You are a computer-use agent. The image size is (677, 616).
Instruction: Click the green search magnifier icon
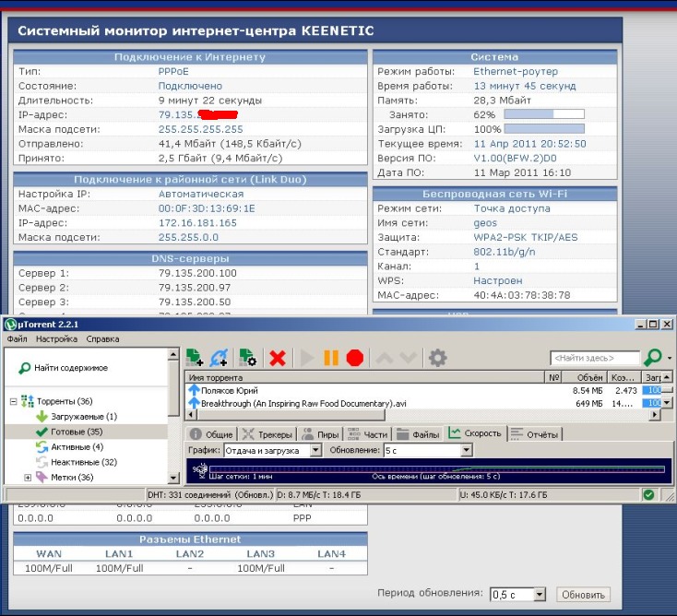coord(652,358)
